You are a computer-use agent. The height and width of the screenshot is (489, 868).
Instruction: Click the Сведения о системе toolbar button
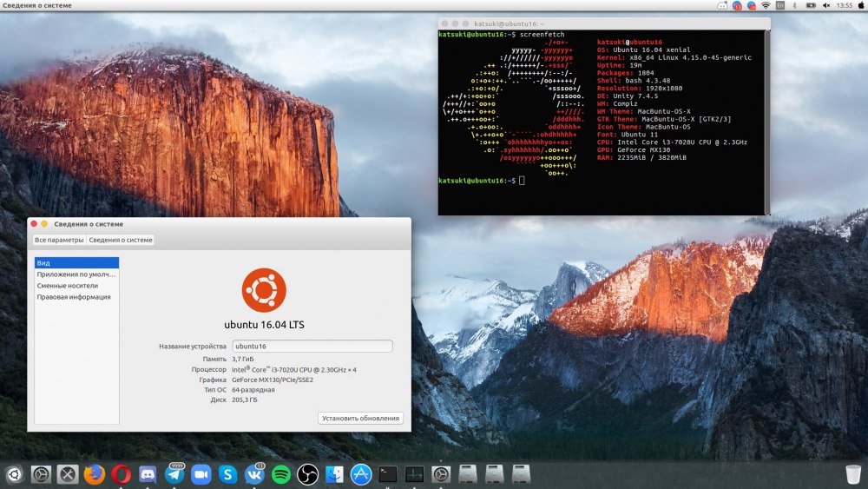[x=121, y=240]
